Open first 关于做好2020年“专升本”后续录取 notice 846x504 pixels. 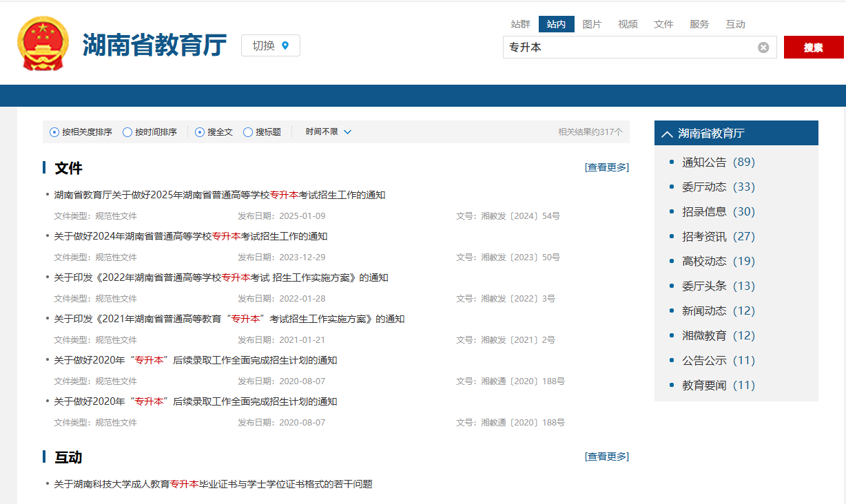[x=196, y=360]
